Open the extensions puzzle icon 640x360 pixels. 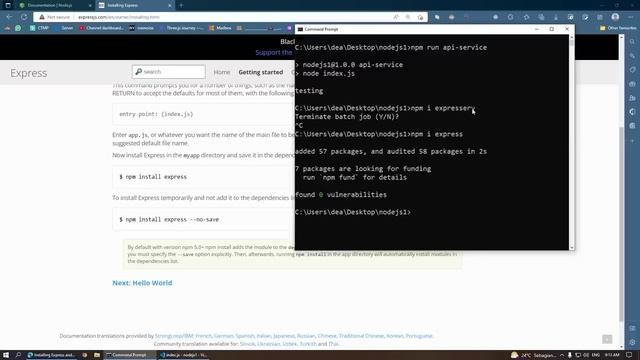coord(527,17)
